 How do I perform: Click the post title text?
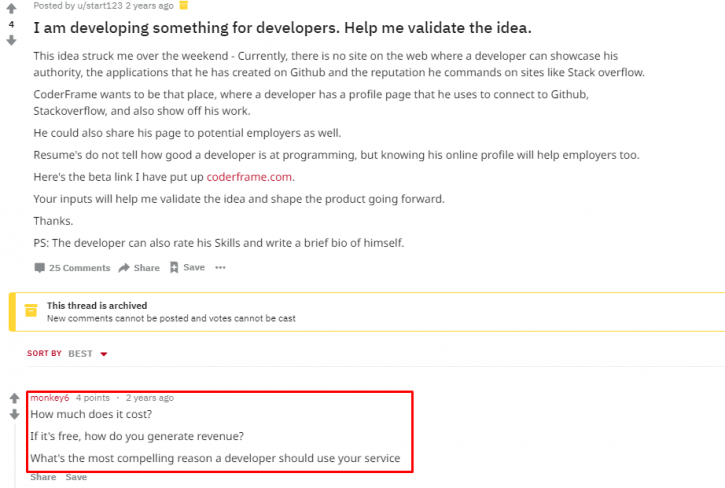(282, 28)
